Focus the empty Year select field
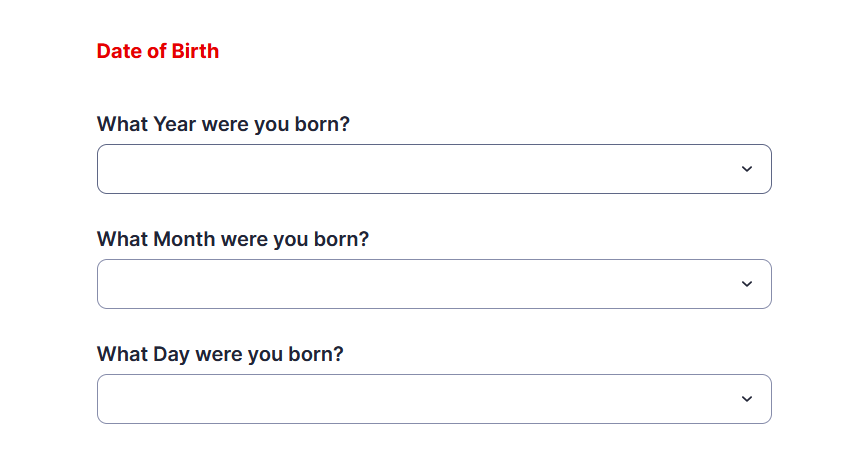The height and width of the screenshot is (452, 852). coord(434,169)
